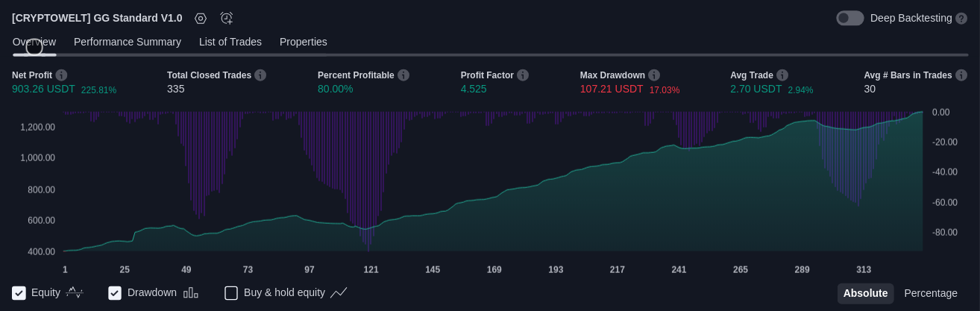Click the strategy title GG Standard V1.0
Screen dimensions: 980x311
pyautogui.click(x=97, y=19)
